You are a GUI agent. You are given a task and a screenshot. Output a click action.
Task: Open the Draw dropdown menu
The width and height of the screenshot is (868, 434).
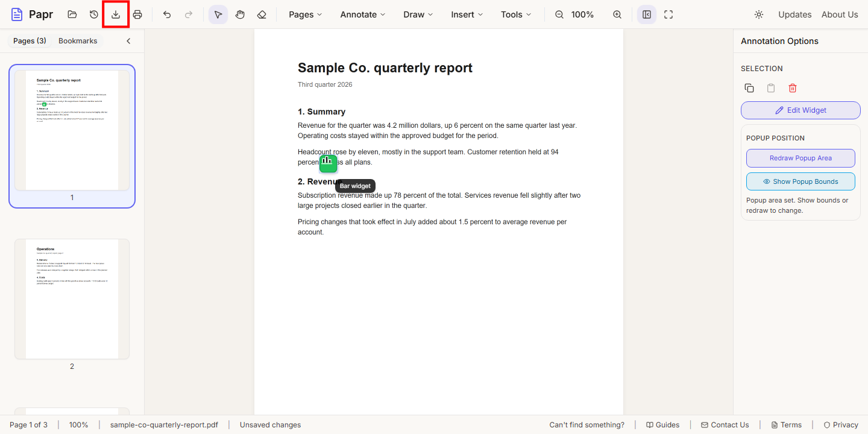[418, 14]
